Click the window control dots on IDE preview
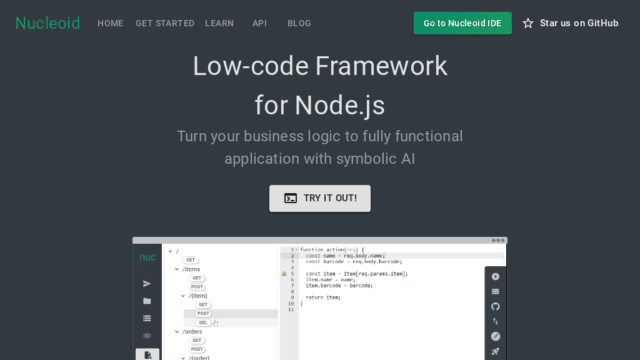The image size is (640, 360). coord(498,240)
